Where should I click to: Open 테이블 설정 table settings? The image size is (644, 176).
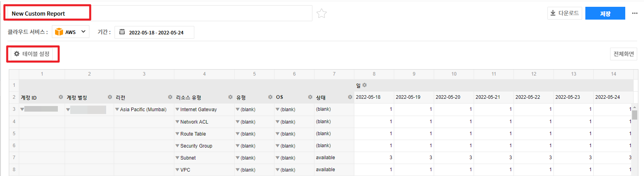[32, 54]
